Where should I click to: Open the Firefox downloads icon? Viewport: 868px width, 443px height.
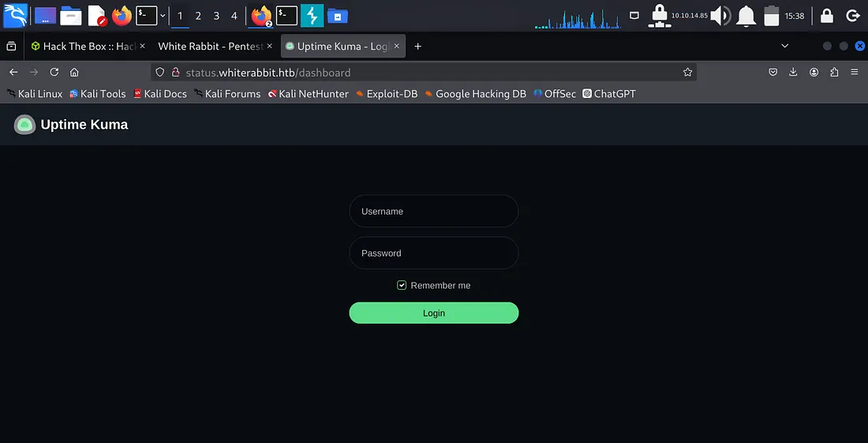pos(793,72)
